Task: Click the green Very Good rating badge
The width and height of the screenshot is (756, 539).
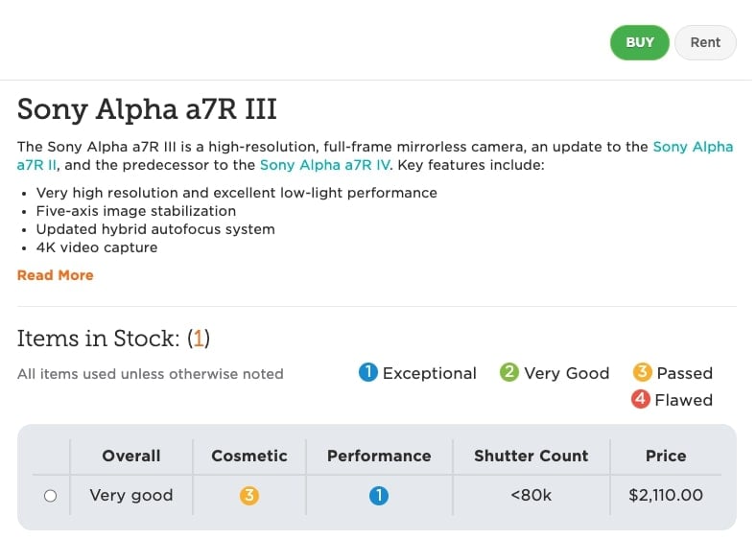Action: (509, 373)
